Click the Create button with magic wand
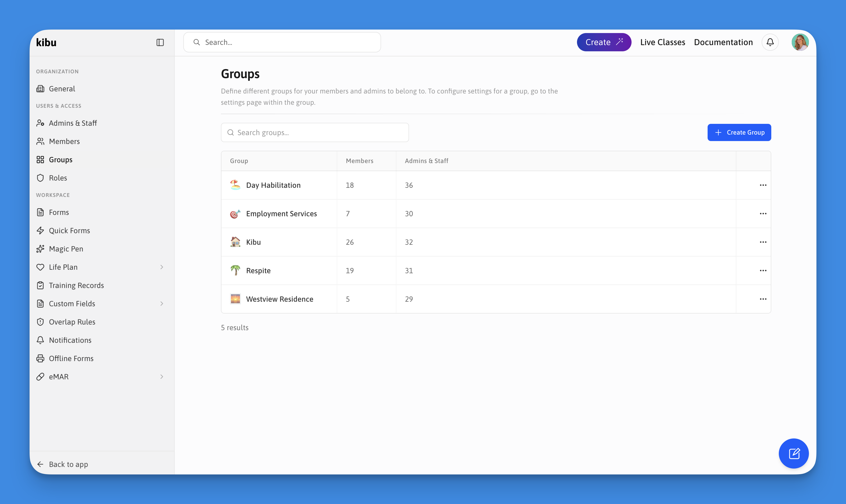Screen dimensions: 846x504 tap(604, 42)
